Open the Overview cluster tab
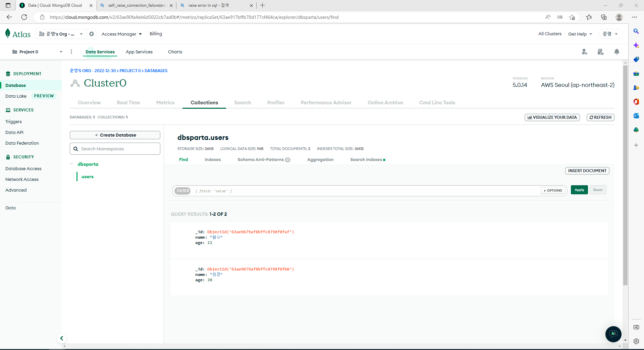This screenshot has width=644, height=350. pyautogui.click(x=89, y=103)
